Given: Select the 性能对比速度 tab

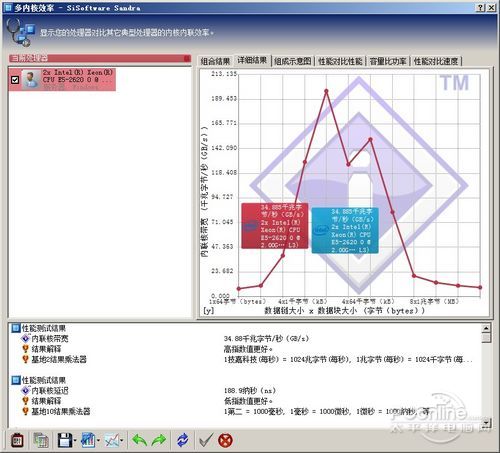Looking at the screenshot, I should point(436,61).
